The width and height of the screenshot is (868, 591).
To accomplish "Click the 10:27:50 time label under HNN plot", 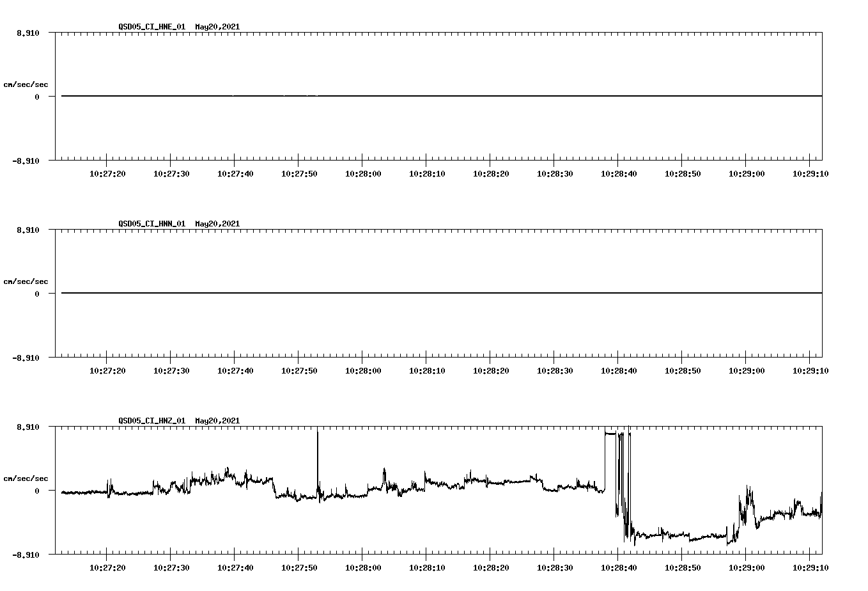I will pyautogui.click(x=299, y=371).
